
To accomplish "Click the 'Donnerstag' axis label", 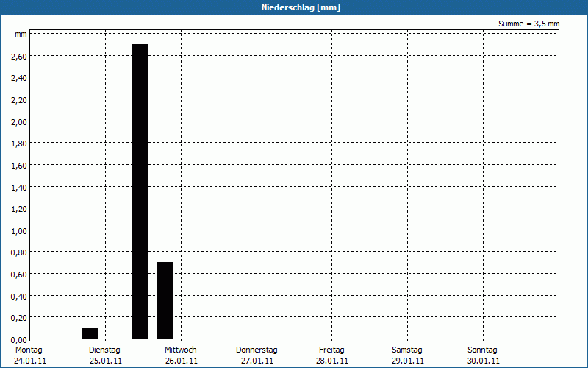I will pyautogui.click(x=257, y=350).
